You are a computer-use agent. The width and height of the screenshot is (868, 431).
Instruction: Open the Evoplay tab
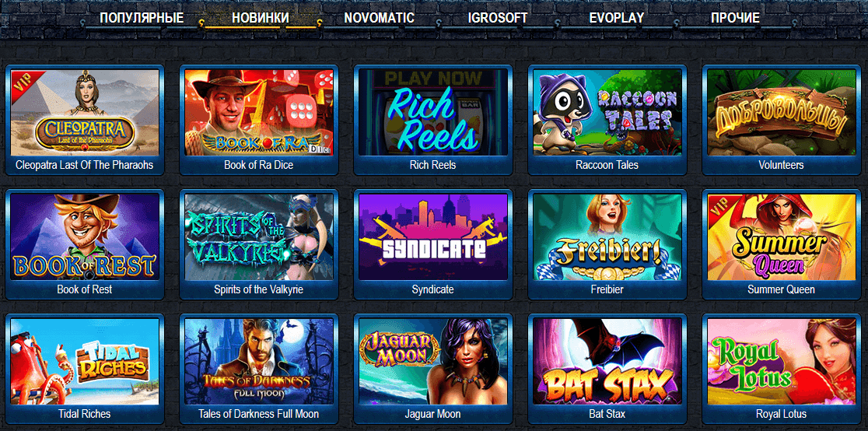pyautogui.click(x=617, y=18)
